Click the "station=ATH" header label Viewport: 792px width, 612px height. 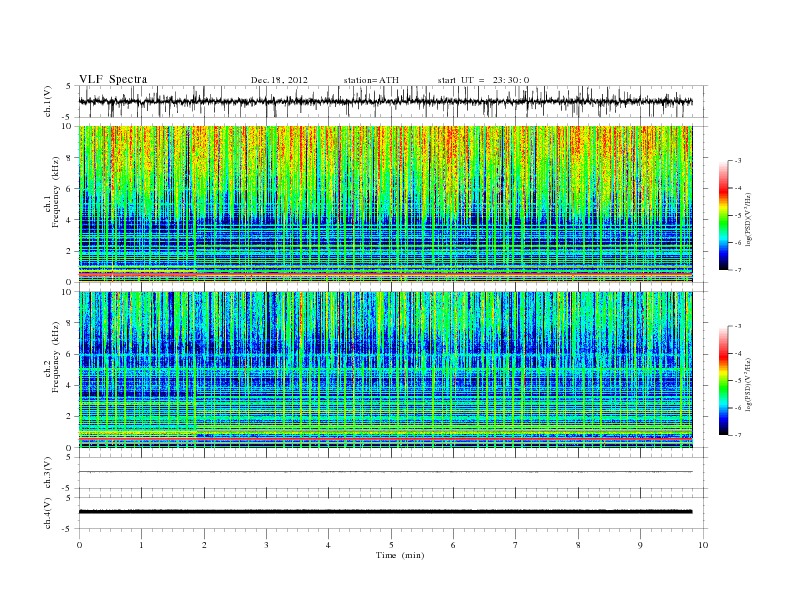click(x=371, y=80)
